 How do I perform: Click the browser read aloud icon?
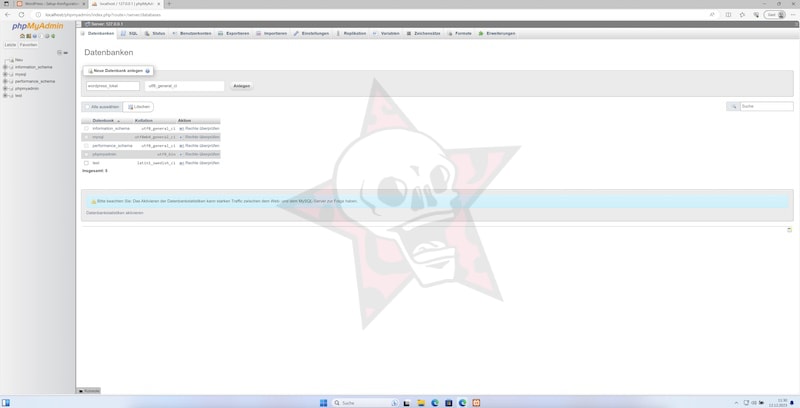coord(712,15)
